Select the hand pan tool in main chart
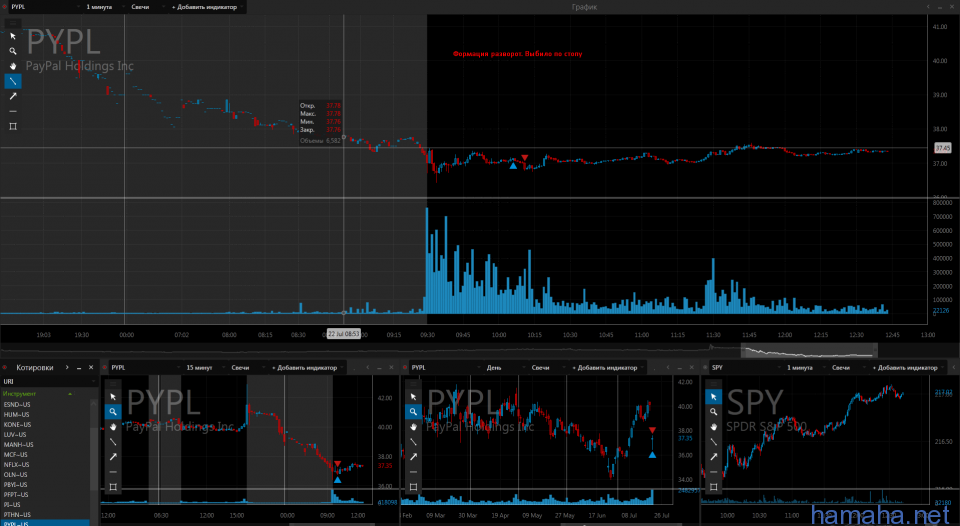The height and width of the screenshot is (526, 960). pos(13,66)
